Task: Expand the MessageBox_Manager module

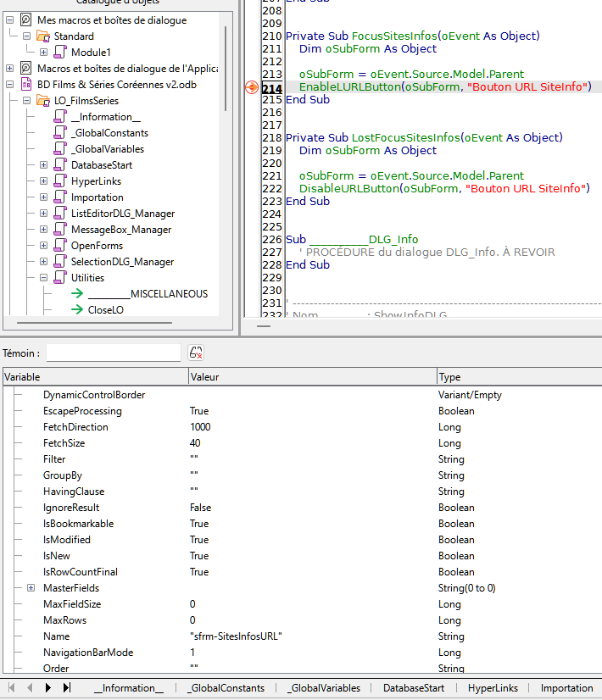Action: 43,229
